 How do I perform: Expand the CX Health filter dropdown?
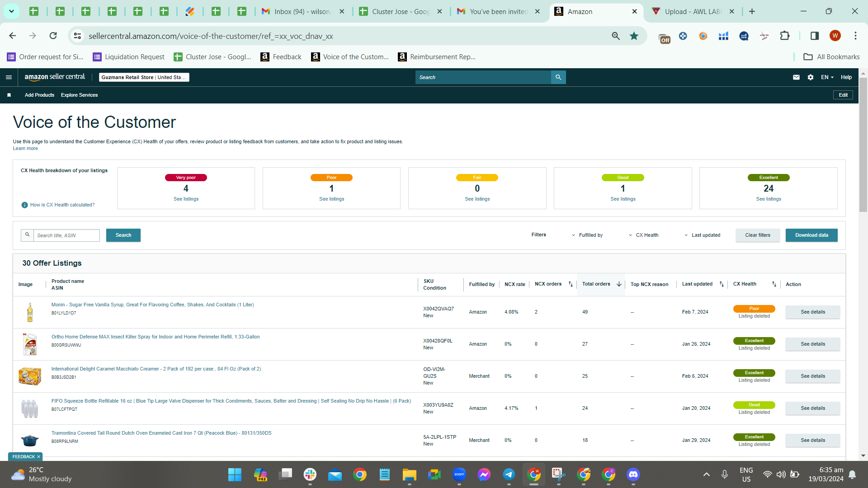[x=643, y=235]
